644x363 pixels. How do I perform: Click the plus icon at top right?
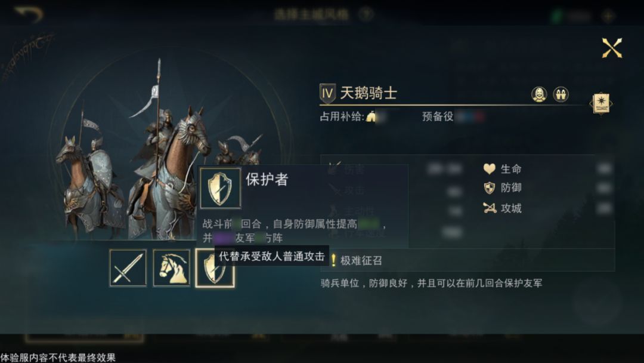tap(608, 16)
